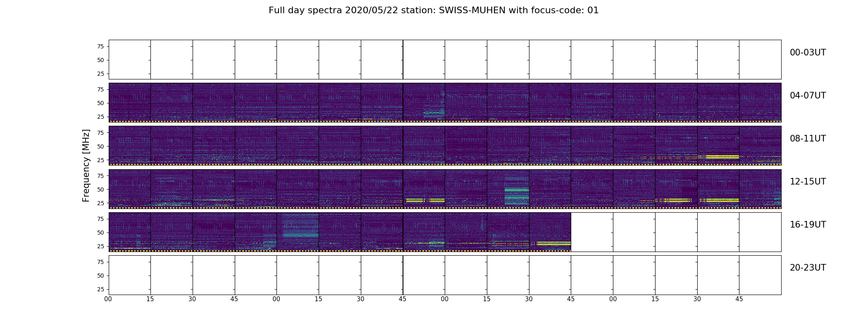Select the 20-23UT row label
This screenshot has width=868, height=331.
pos(808,268)
